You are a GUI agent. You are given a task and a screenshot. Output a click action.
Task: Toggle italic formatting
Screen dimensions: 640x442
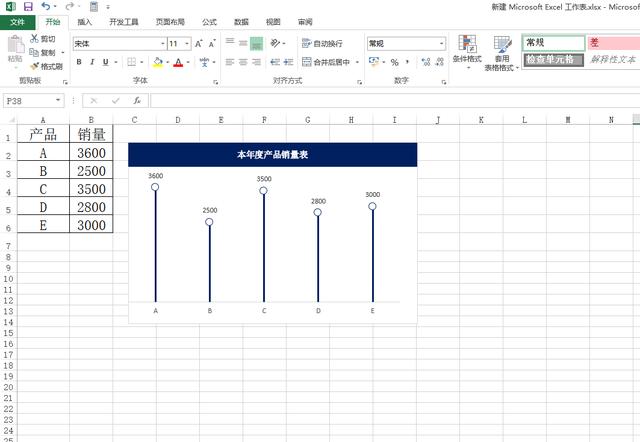[92, 62]
